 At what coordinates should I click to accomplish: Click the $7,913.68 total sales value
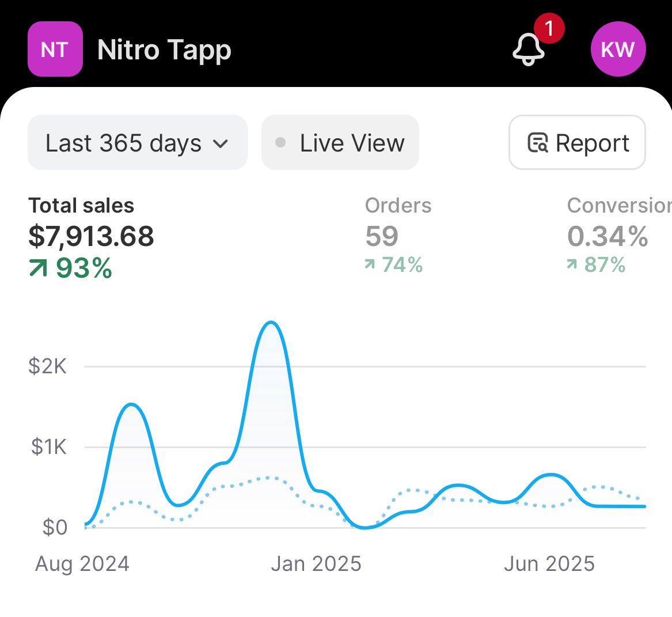point(91,236)
